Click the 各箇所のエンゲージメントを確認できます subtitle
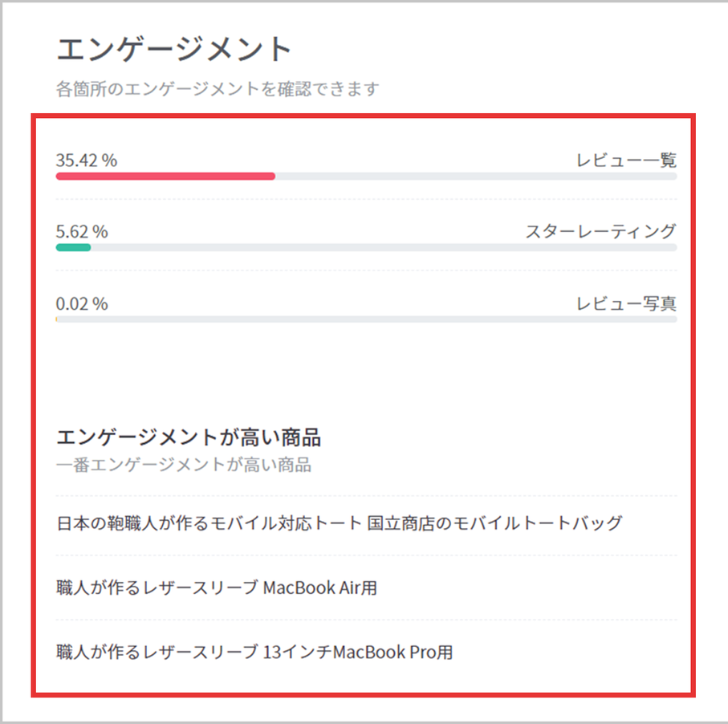This screenshot has height=724, width=728. point(217,88)
